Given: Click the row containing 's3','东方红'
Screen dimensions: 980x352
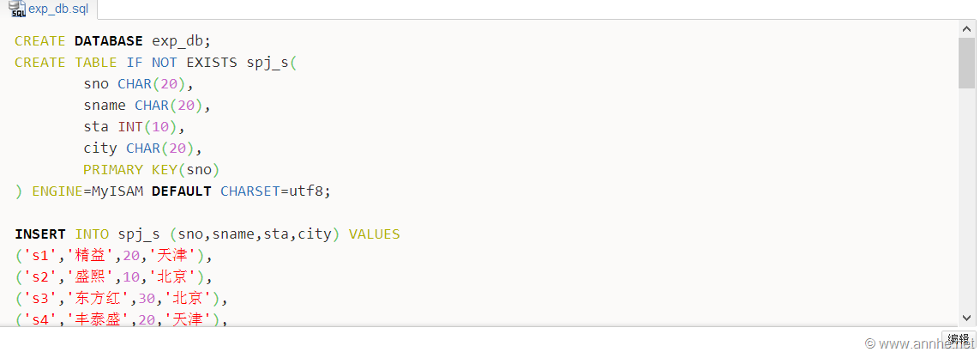Looking at the screenshot, I should (121, 298).
